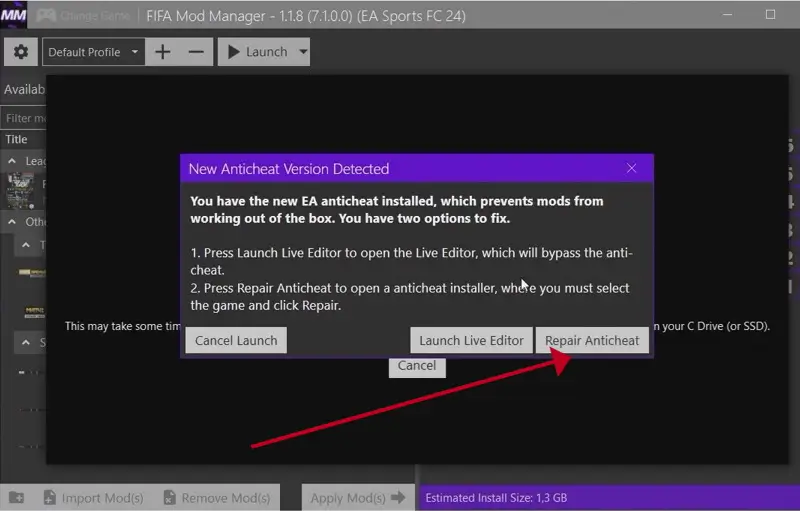The image size is (800, 511).
Task: Open the Launch options dropdown arrow
Action: pos(303,52)
